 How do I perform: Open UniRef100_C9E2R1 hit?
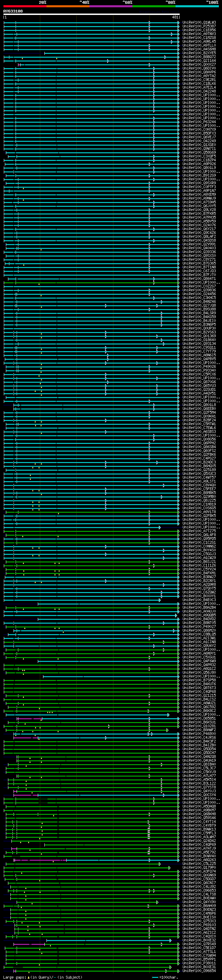199,80
